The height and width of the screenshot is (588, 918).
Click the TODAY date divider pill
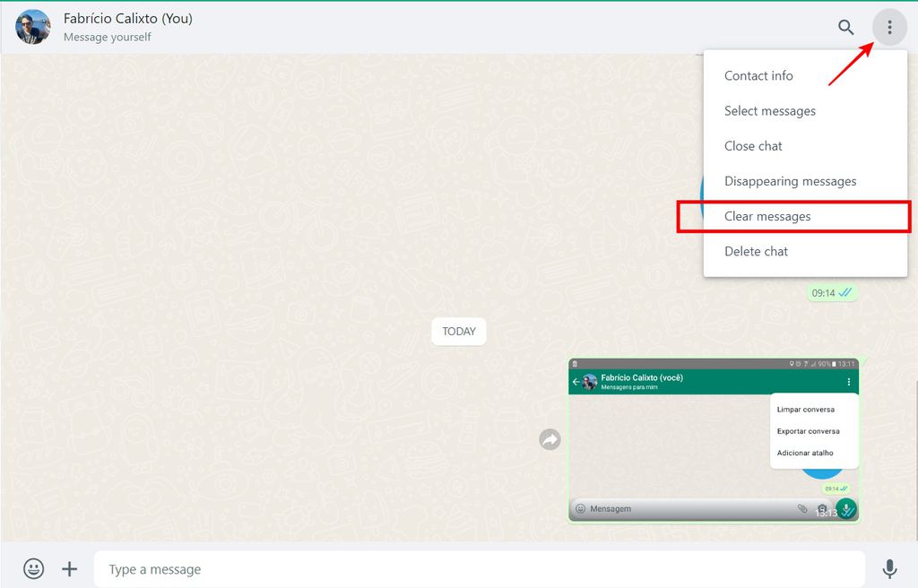(x=459, y=331)
